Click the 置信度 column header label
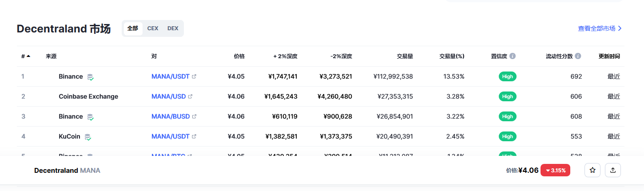This screenshot has width=644, height=191. (499, 56)
